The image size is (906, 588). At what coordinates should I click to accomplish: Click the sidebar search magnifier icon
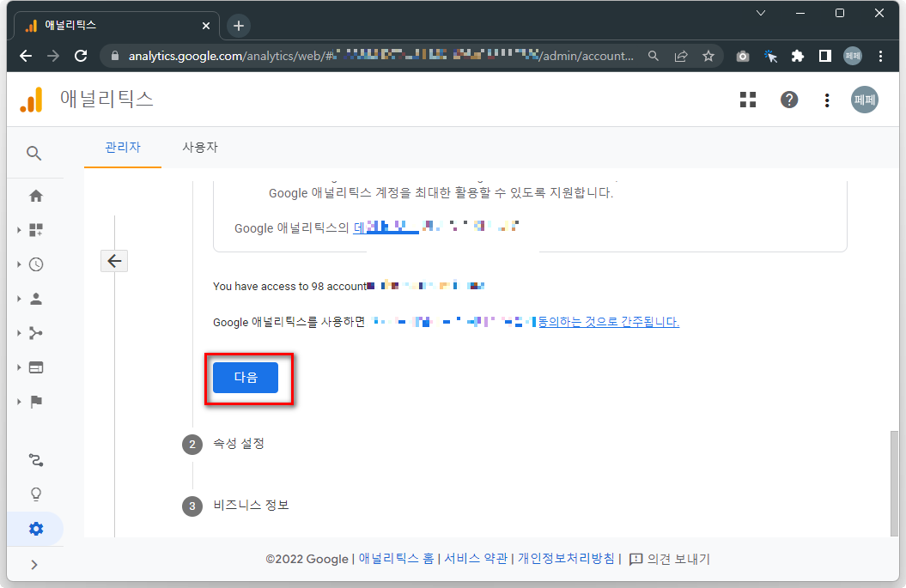pyautogui.click(x=34, y=153)
